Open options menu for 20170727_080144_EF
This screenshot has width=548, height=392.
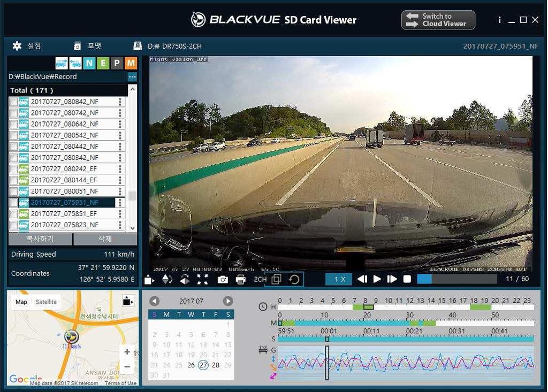[120, 180]
